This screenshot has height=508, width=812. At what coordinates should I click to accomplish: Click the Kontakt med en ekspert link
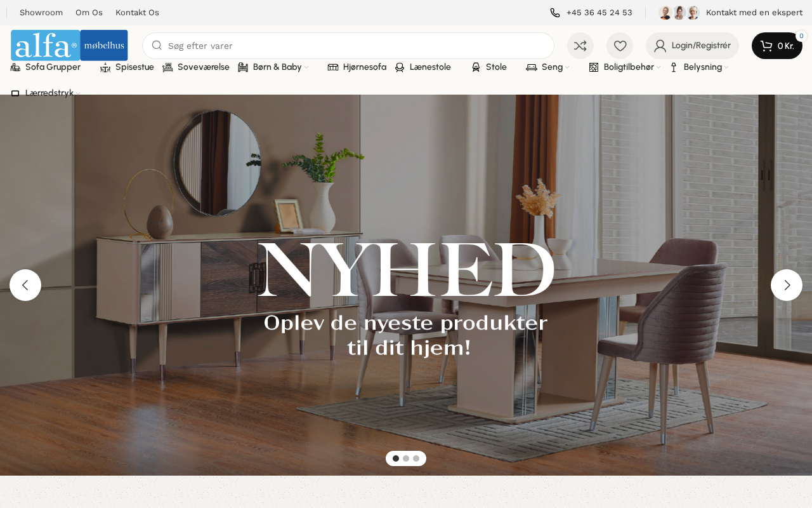(x=754, y=13)
